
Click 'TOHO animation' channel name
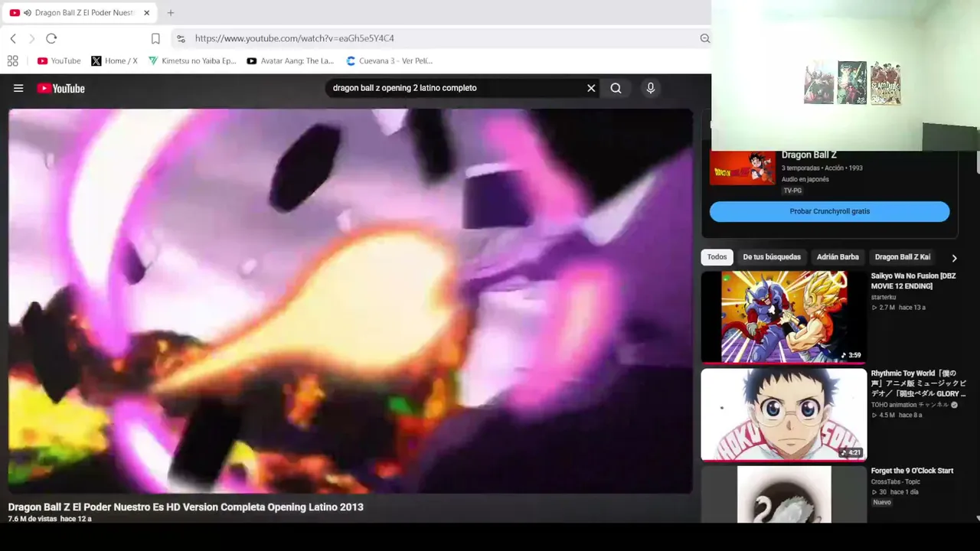[910, 405]
